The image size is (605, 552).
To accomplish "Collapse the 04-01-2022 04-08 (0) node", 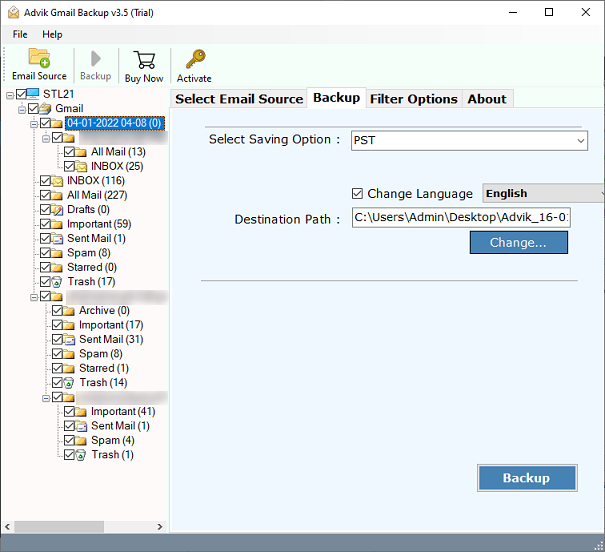I will pyautogui.click(x=34, y=124).
